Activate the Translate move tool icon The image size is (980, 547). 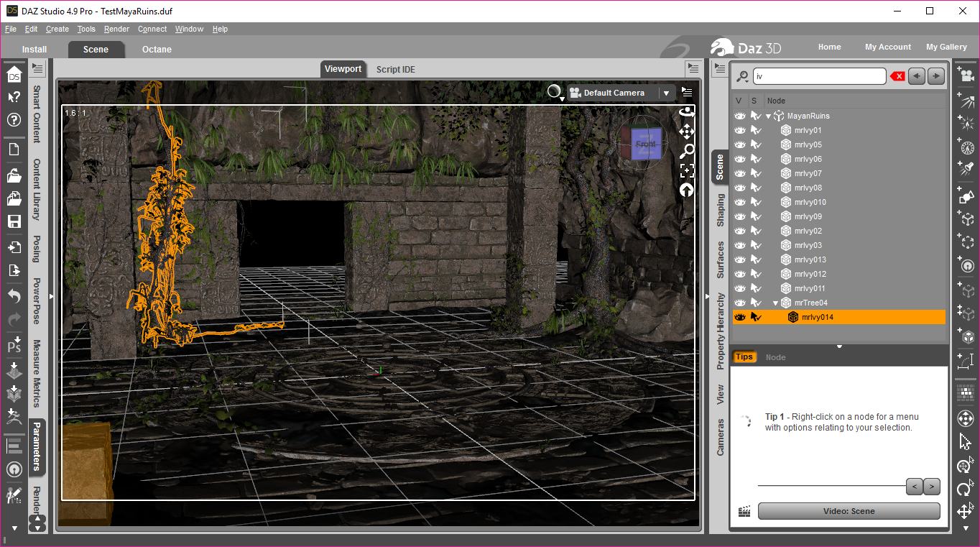tap(966, 512)
